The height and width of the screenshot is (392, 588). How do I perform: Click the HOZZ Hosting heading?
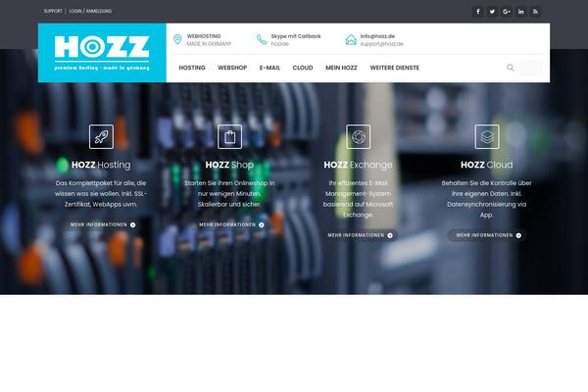(101, 165)
